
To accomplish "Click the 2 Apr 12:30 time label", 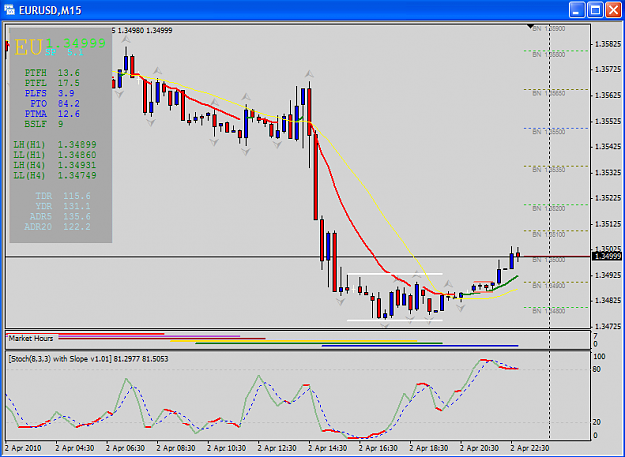I will pos(277,448).
